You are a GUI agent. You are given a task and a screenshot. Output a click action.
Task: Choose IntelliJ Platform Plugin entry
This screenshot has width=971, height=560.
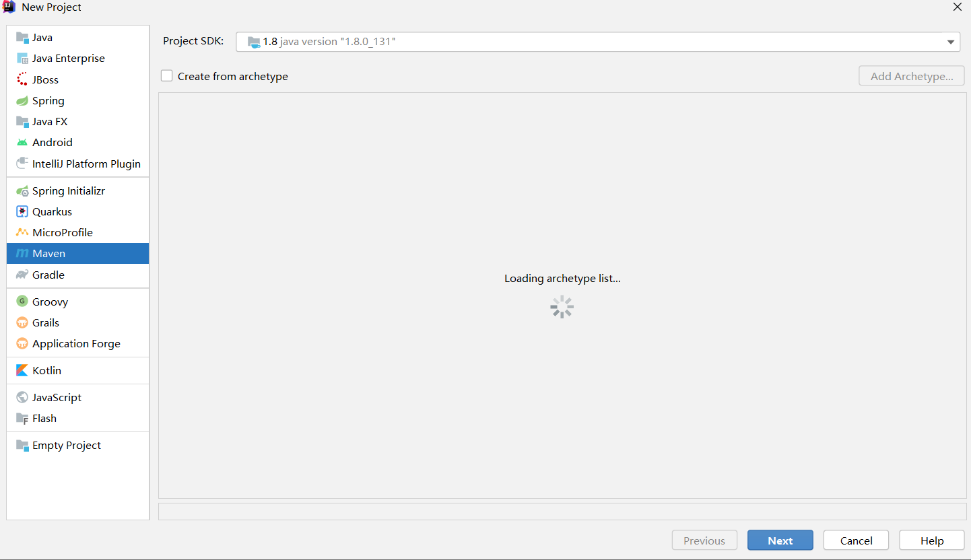point(77,164)
